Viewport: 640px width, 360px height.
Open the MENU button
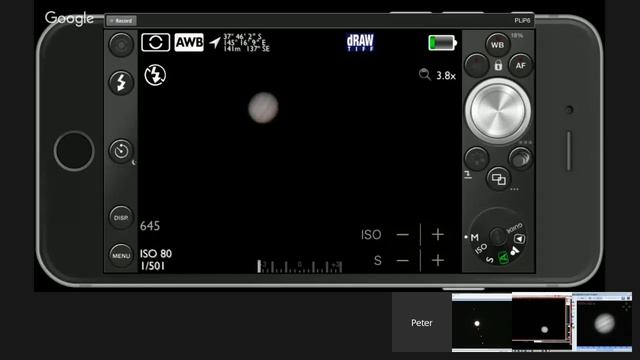[x=121, y=256]
